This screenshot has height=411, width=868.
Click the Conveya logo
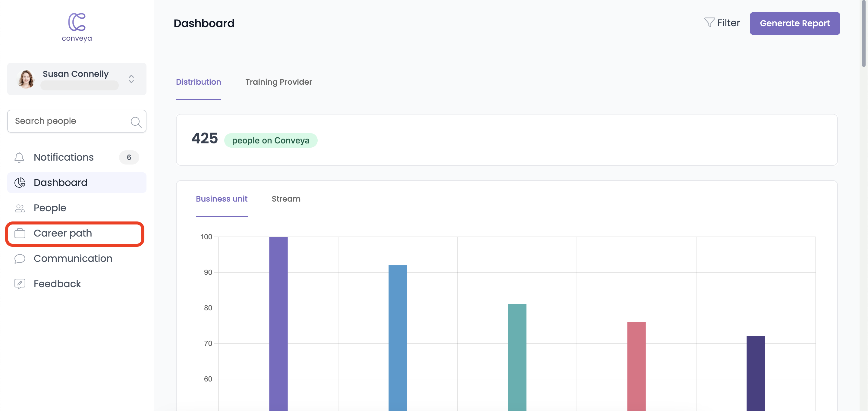pyautogui.click(x=77, y=27)
